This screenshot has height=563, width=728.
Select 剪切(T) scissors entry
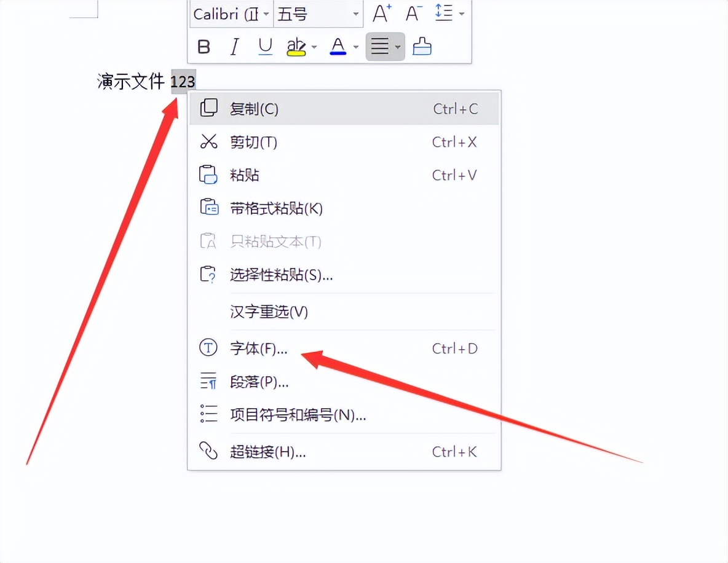click(344, 142)
